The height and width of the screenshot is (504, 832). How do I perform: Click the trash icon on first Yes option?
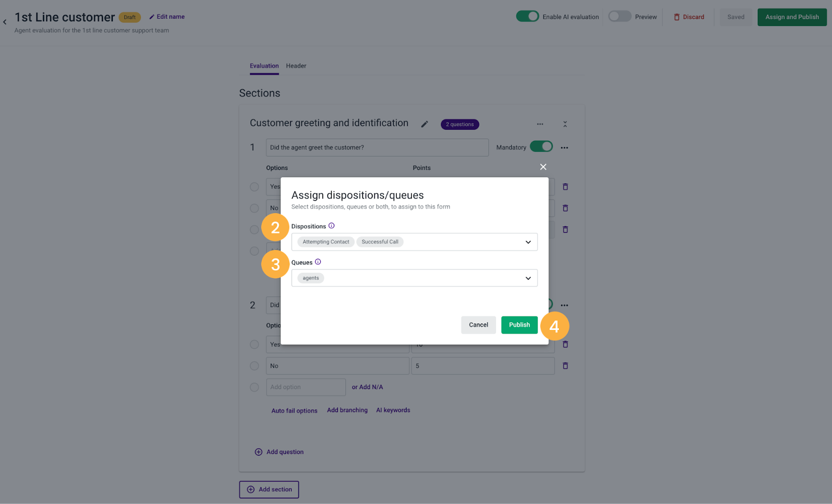565,187
